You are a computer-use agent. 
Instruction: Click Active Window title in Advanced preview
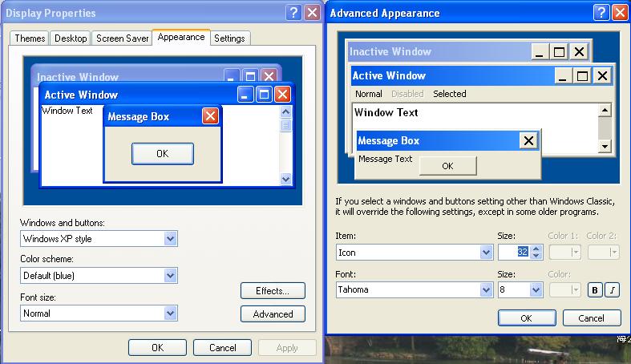click(x=389, y=75)
